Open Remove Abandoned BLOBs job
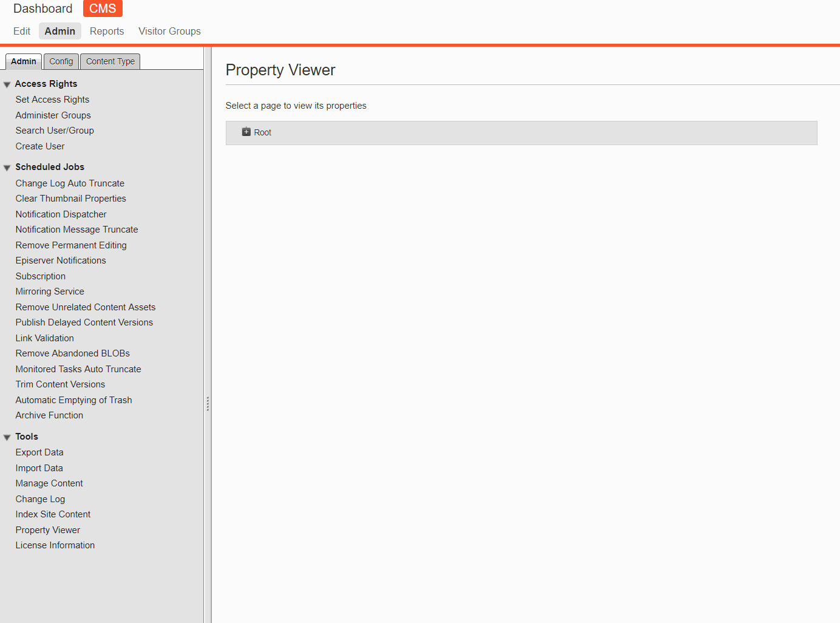Image resolution: width=840 pixels, height=623 pixels. (73, 353)
